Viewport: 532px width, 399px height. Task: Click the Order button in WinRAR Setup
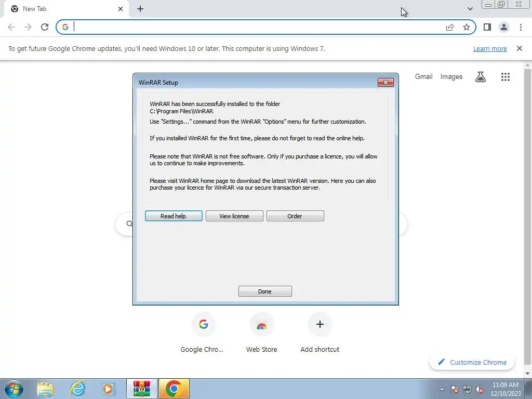pyautogui.click(x=295, y=216)
